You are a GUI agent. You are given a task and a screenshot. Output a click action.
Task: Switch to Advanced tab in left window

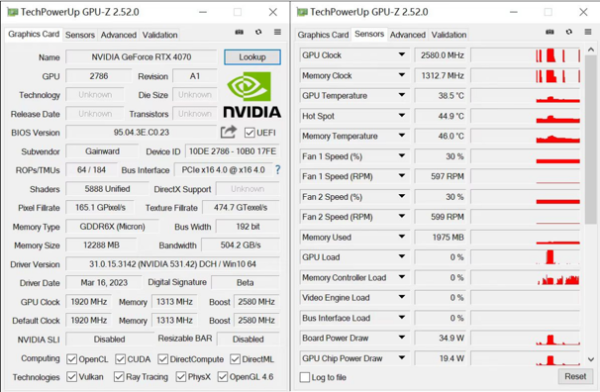pyautogui.click(x=119, y=35)
